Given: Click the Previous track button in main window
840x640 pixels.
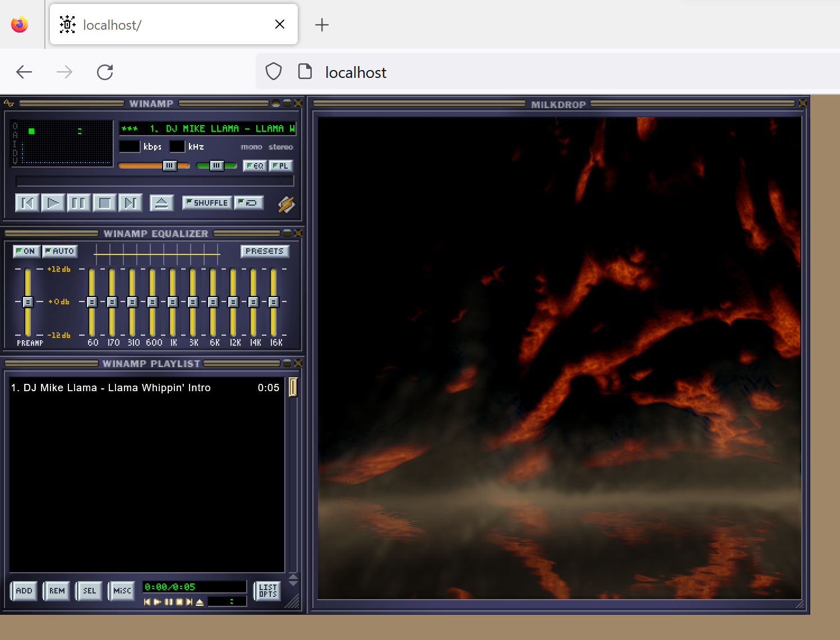Looking at the screenshot, I should pos(27,203).
